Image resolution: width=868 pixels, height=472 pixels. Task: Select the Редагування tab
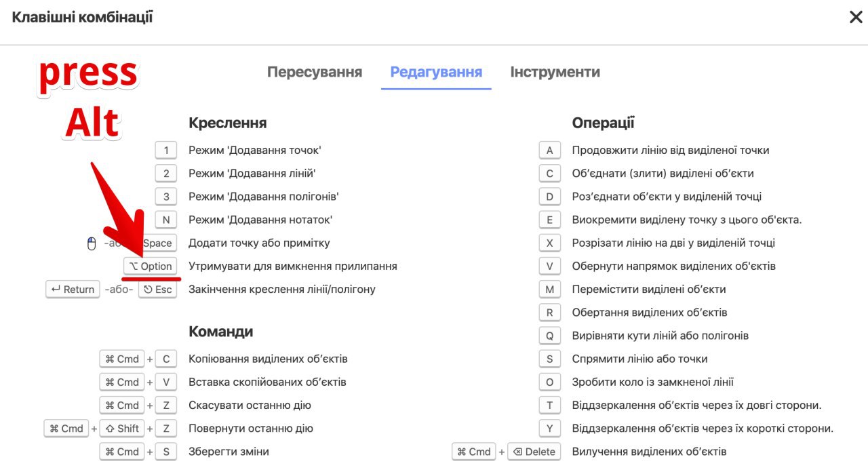pos(436,72)
